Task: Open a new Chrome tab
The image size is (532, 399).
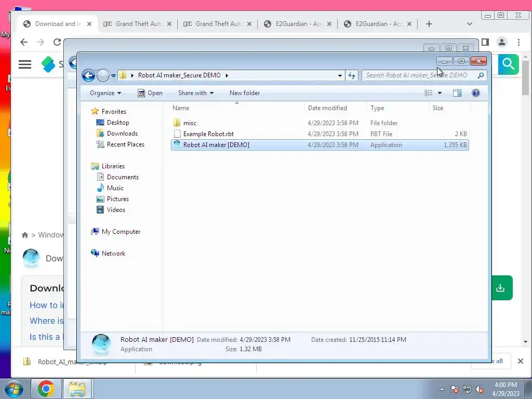Action: point(429,24)
